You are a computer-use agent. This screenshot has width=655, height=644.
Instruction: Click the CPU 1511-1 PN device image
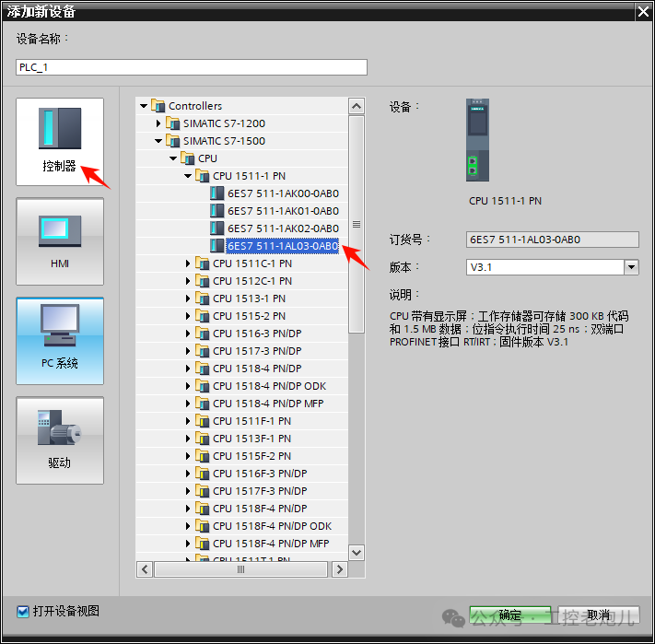(477, 140)
